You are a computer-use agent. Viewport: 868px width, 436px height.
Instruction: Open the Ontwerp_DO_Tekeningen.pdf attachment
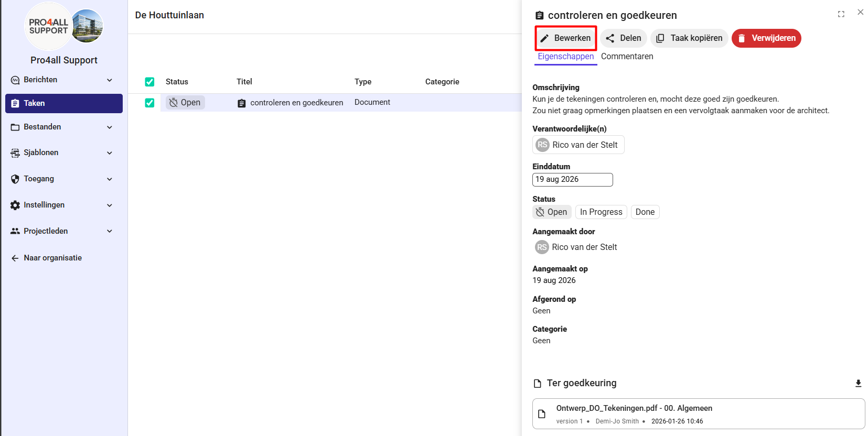(x=699, y=414)
